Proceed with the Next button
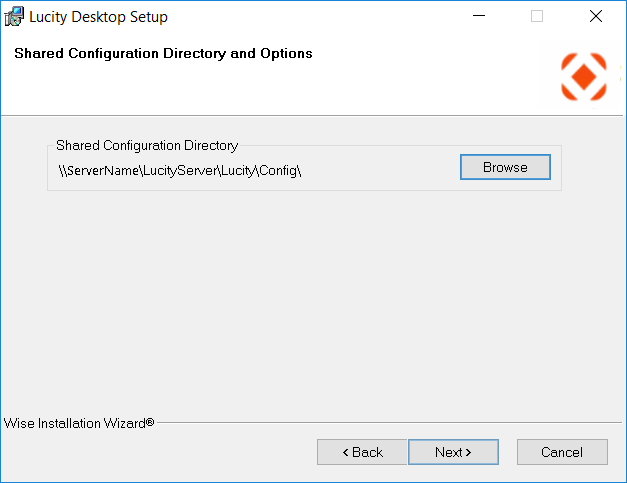The width and height of the screenshot is (627, 483). [452, 452]
